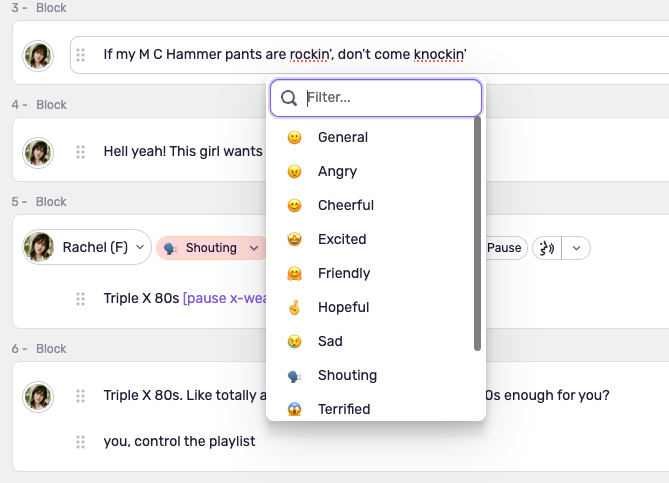Click the speaker avatar in block 3
The height and width of the screenshot is (483, 669).
tap(38, 56)
